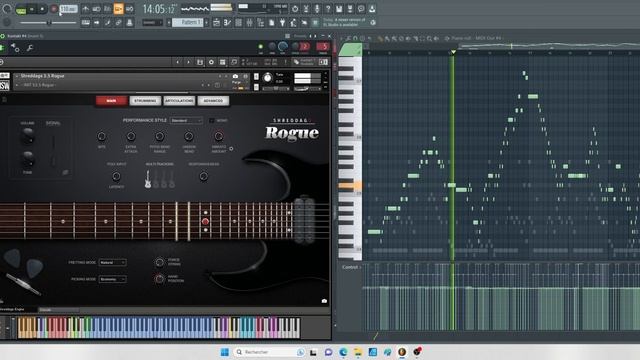Viewport: 640px width, 360px height.
Task: Click the link/chain icon in toolbar
Action: pyautogui.click(x=118, y=22)
